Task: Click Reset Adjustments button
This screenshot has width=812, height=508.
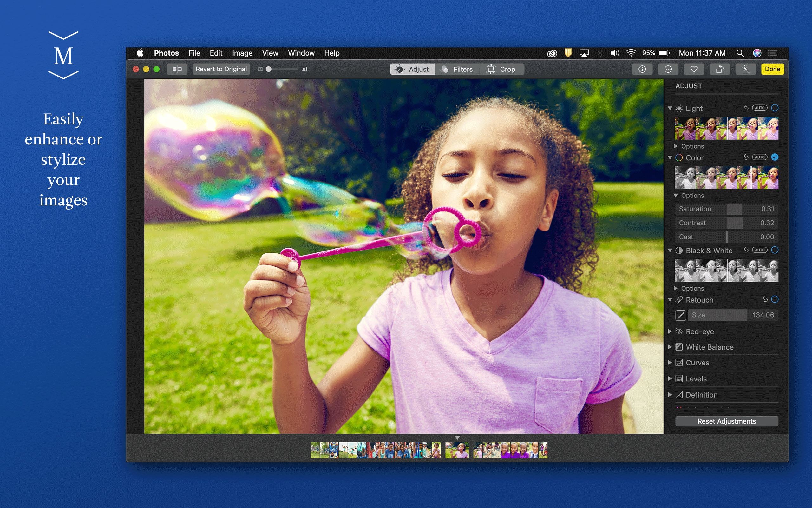Action: click(x=726, y=421)
